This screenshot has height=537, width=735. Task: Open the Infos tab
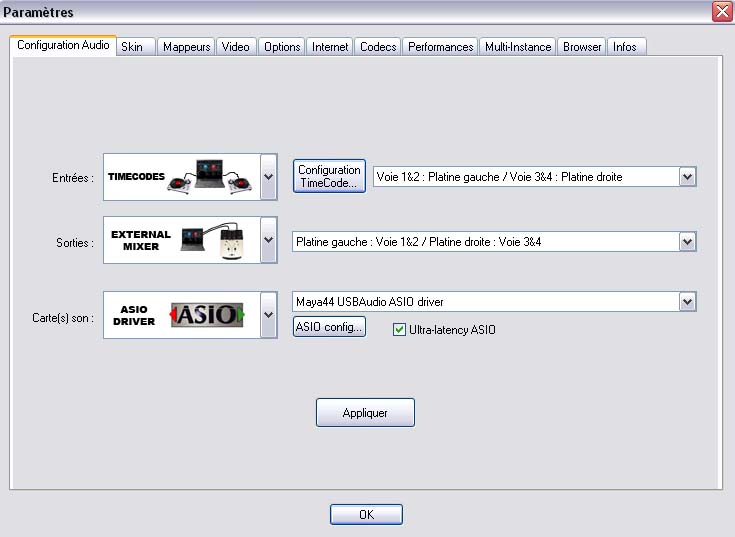(626, 47)
